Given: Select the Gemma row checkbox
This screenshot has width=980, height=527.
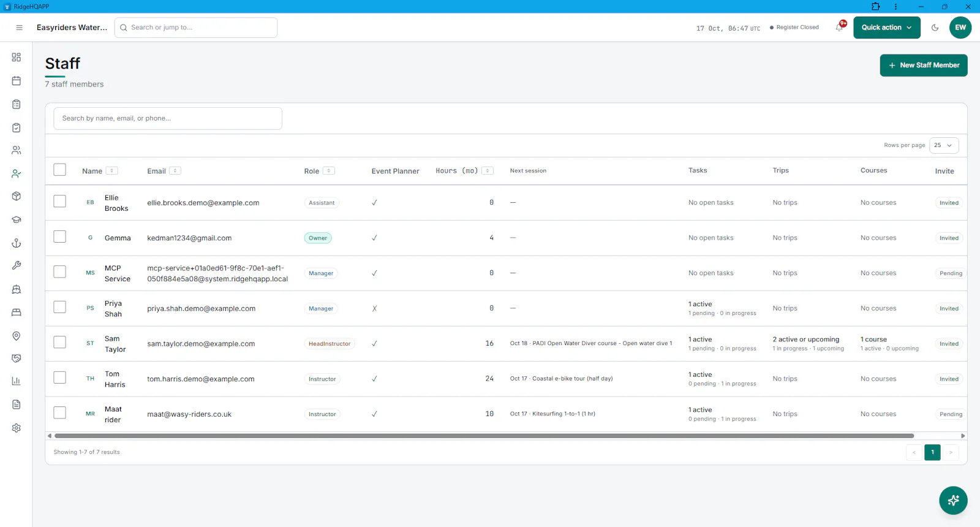Looking at the screenshot, I should 59,236.
